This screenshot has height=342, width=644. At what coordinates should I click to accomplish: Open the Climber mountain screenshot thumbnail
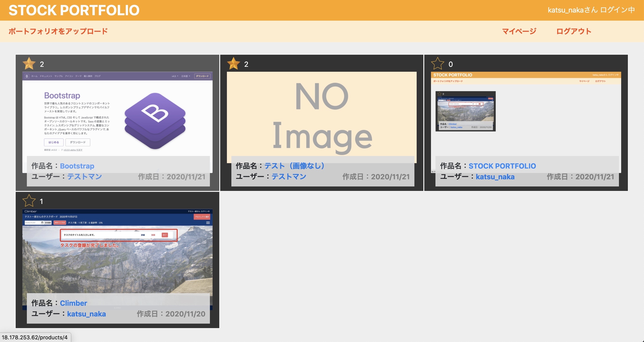coord(117,260)
